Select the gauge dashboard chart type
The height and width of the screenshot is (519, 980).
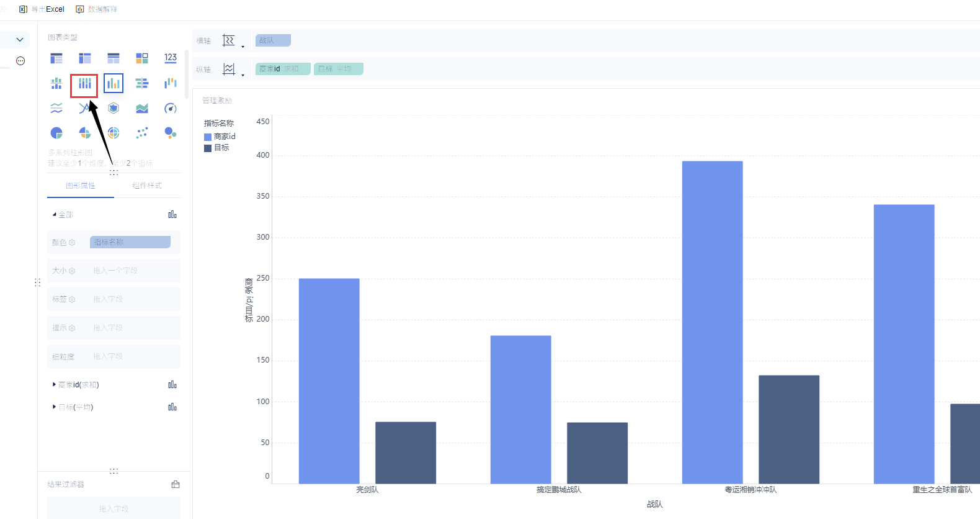coord(171,109)
